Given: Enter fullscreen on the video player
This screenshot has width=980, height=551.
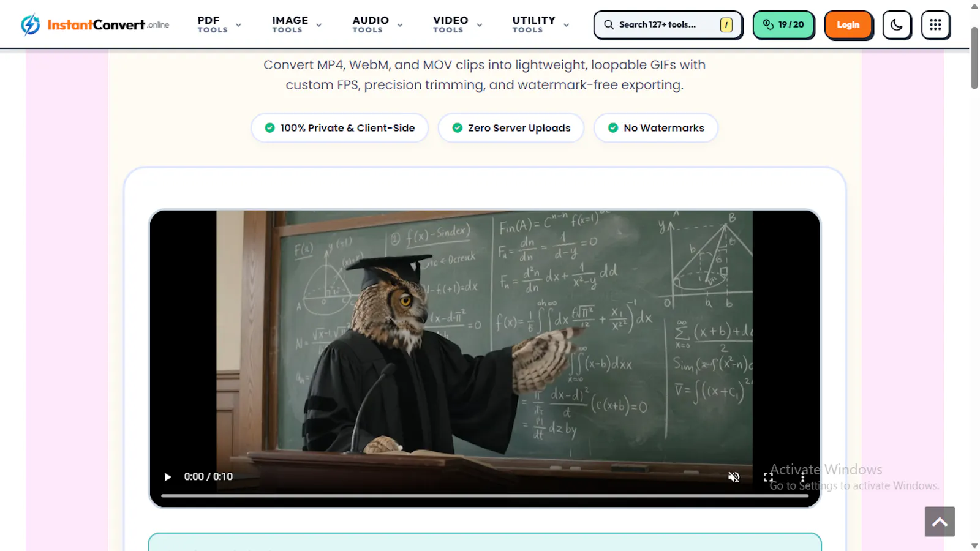Looking at the screenshot, I should pos(768,477).
